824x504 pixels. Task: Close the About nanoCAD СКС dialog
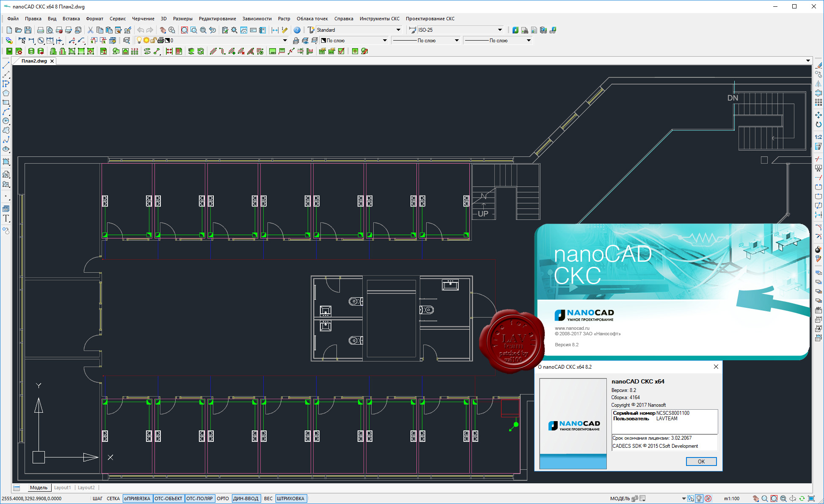pyautogui.click(x=716, y=367)
